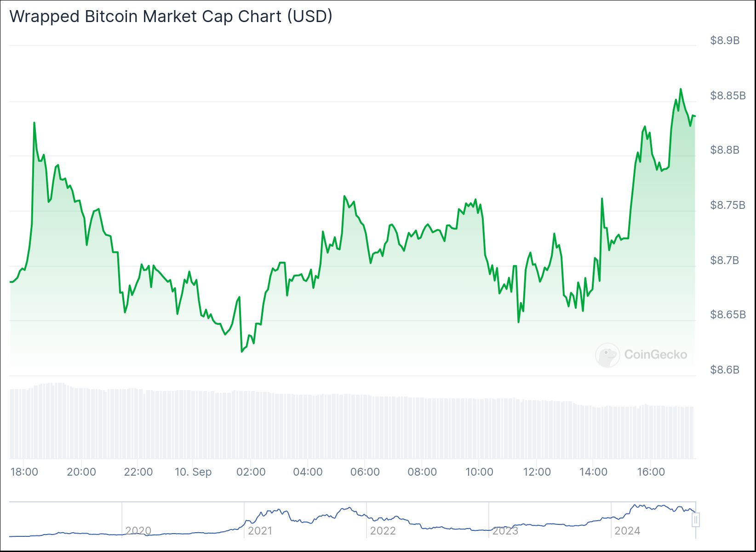Click the 16:00 time axis label

(651, 472)
